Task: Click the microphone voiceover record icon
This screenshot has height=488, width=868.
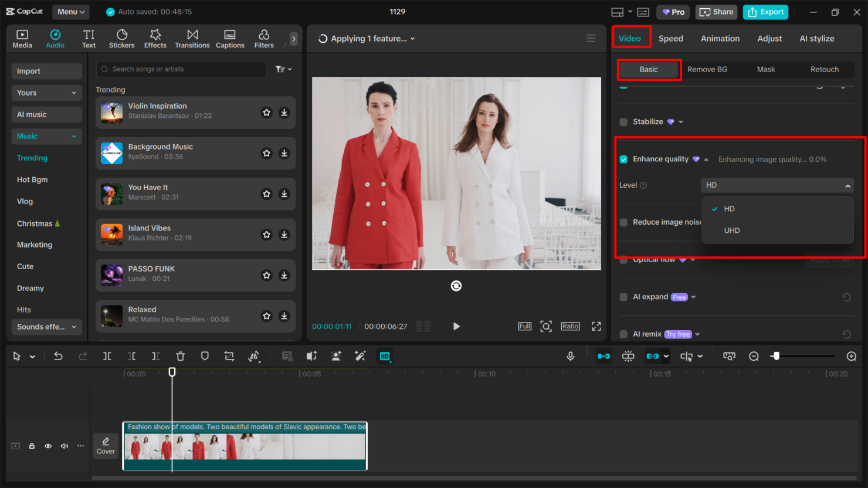Action: point(570,355)
